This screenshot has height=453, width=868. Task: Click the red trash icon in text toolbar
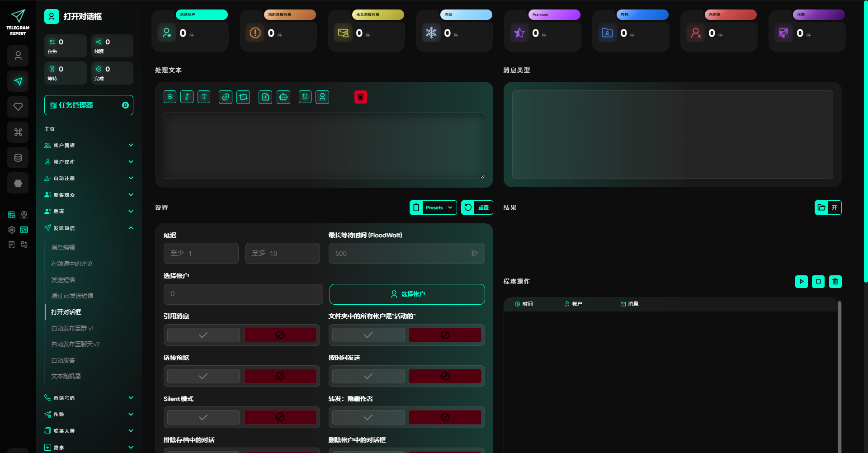[360, 97]
